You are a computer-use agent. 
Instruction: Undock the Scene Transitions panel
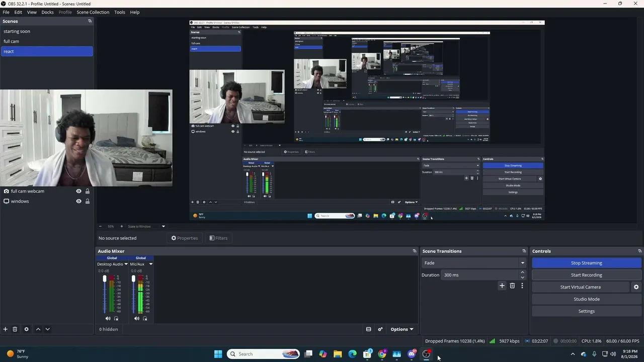point(524,251)
